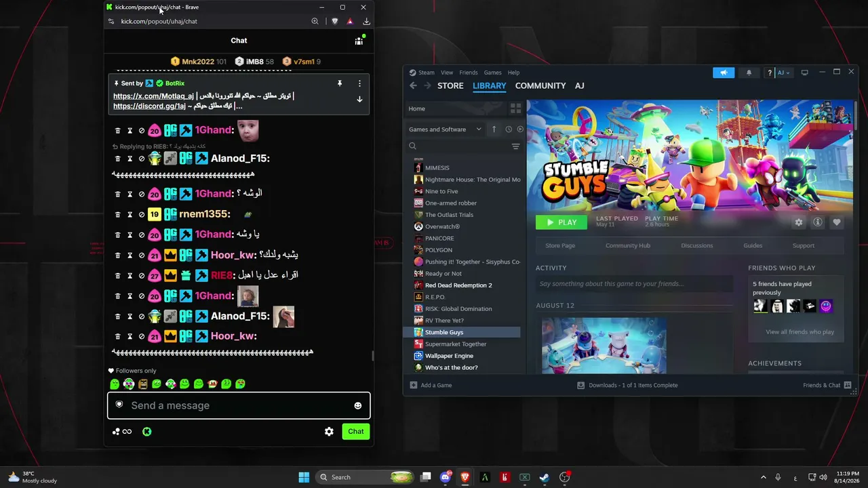Switch to the STORE tab
Screen dimensions: 868x488
(x=450, y=86)
